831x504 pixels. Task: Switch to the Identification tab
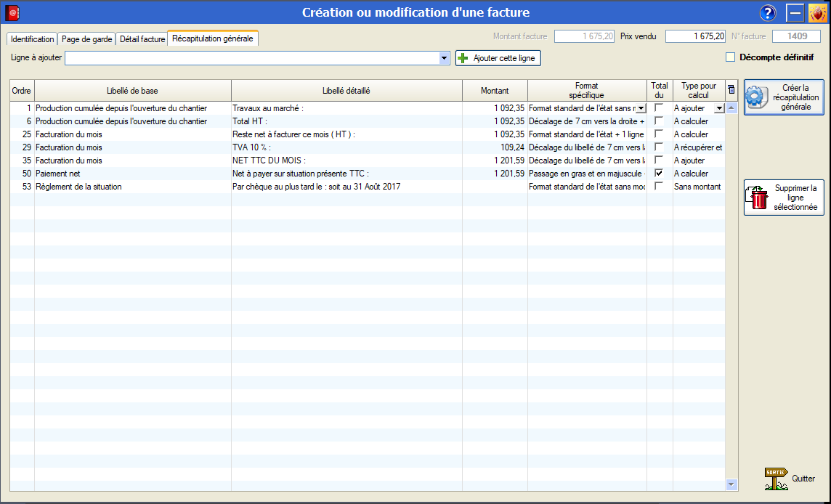[32, 39]
